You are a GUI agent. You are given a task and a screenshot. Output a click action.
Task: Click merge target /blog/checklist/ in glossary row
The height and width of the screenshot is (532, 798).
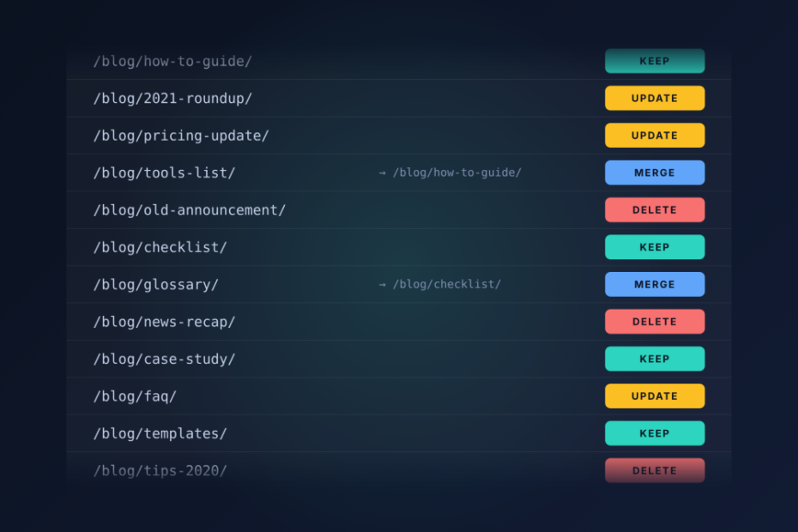point(447,285)
